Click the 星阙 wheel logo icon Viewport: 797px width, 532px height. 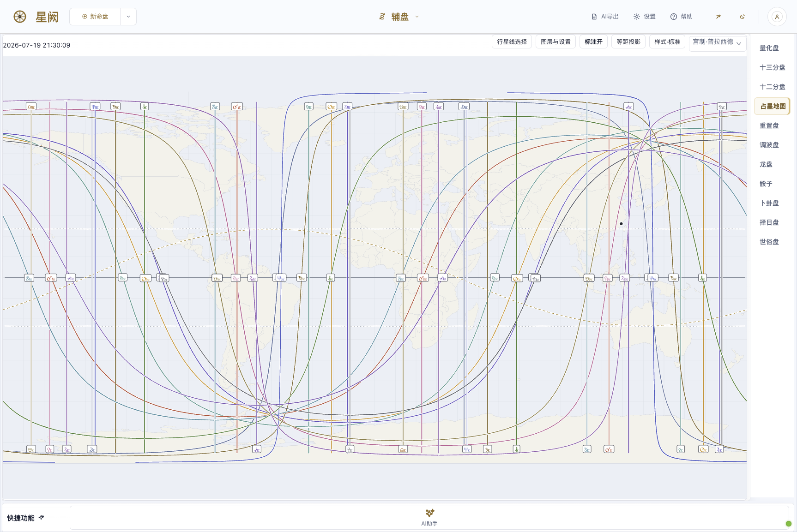[x=20, y=17]
